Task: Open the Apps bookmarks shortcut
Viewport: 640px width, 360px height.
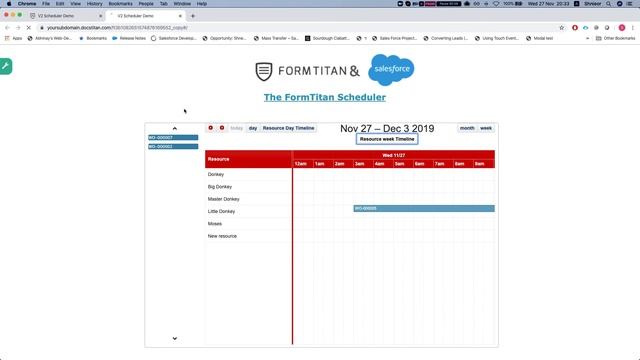Action: click(x=13, y=38)
